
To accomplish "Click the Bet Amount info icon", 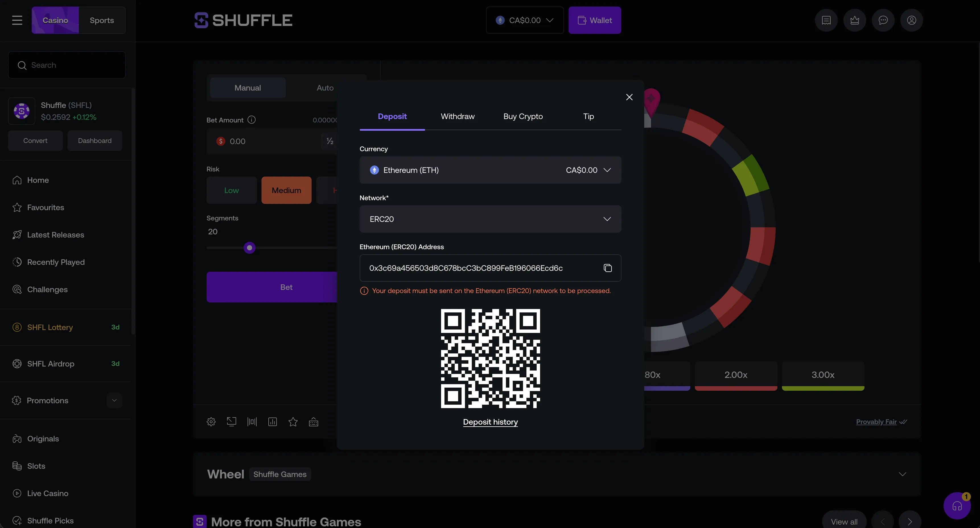I will click(x=252, y=120).
